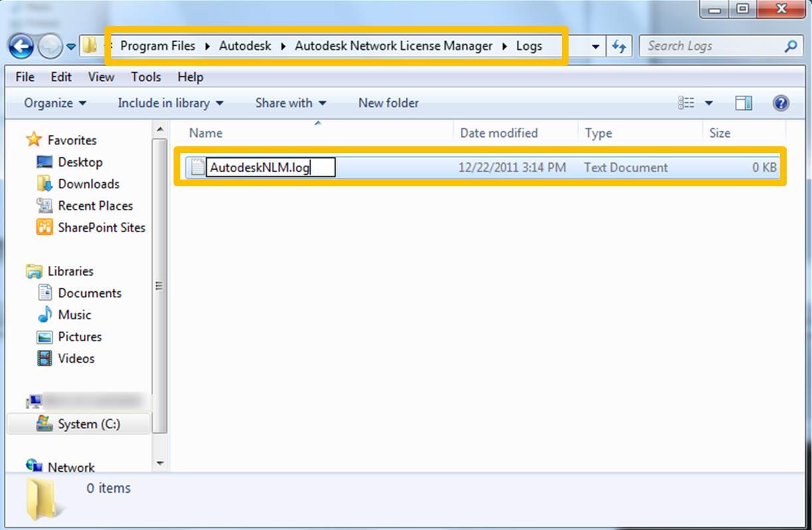Viewport: 812px width, 530px height.
Task: Open Desktop in Favorites
Action: click(80, 162)
